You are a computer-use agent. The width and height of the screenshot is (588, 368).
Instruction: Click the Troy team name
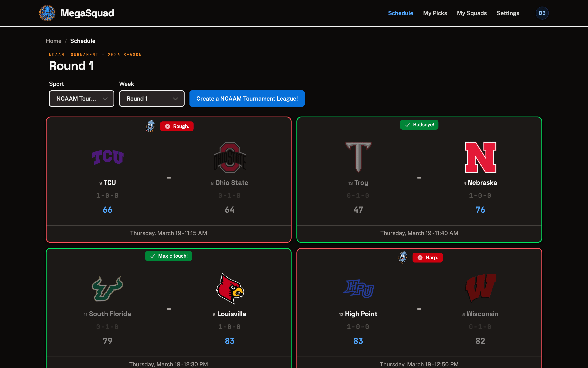(x=361, y=183)
